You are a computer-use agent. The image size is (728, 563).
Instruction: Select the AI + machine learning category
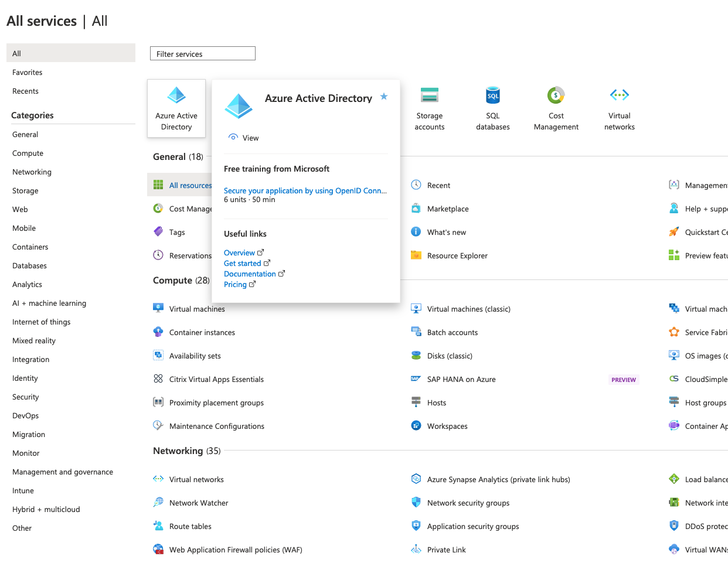pos(49,303)
